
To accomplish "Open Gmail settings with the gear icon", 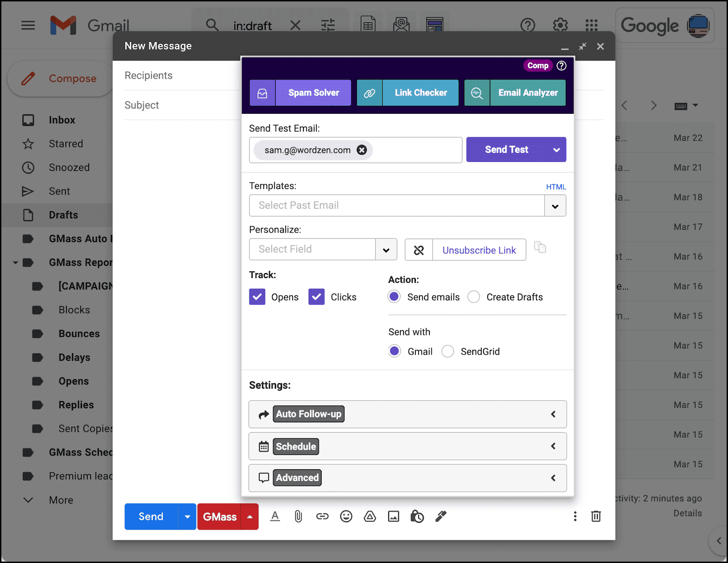I will click(x=560, y=25).
